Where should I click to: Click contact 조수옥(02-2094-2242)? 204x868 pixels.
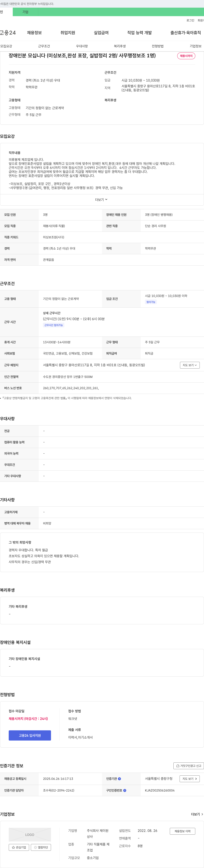pyautogui.click(x=58, y=790)
